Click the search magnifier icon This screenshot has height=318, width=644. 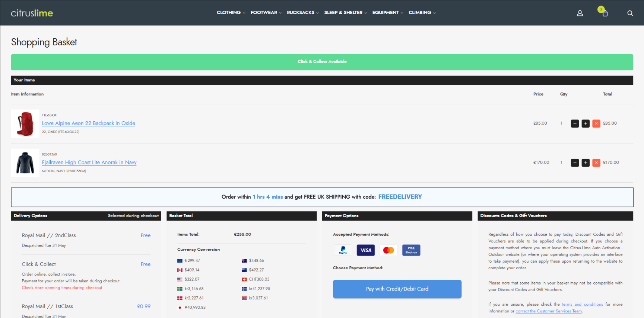[x=630, y=13]
